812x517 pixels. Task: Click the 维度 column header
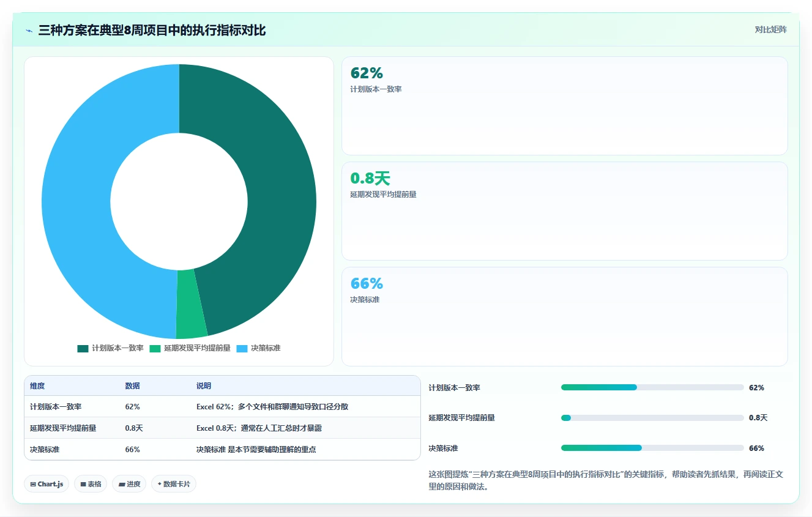coord(37,386)
